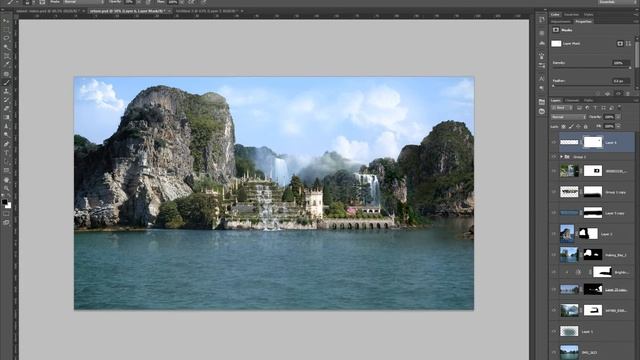
Task: Filter layers by type T icon
Action: (x=595, y=108)
